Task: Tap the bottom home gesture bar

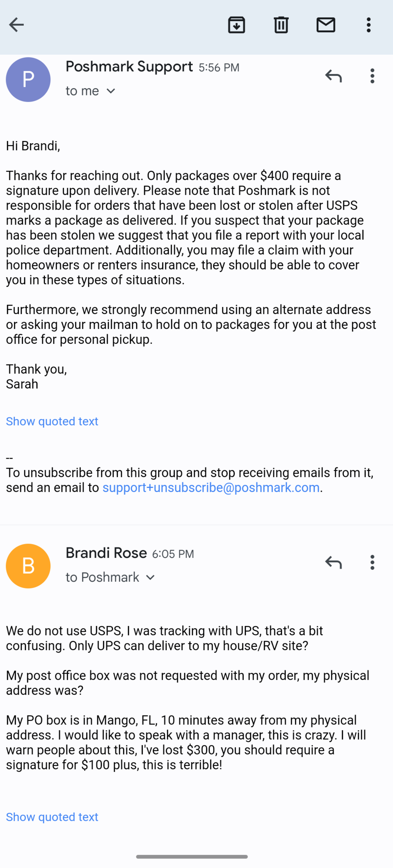Action: click(192, 856)
